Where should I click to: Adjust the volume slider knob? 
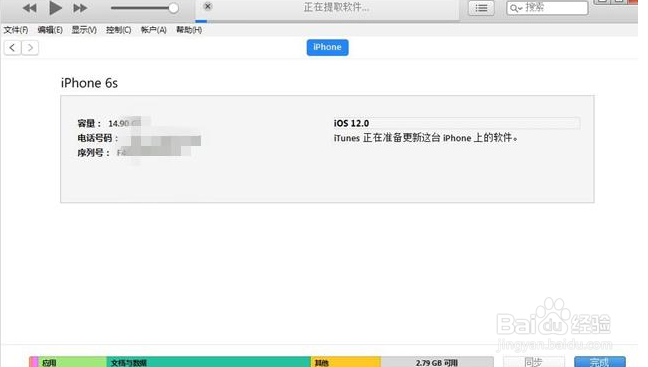coord(174,8)
